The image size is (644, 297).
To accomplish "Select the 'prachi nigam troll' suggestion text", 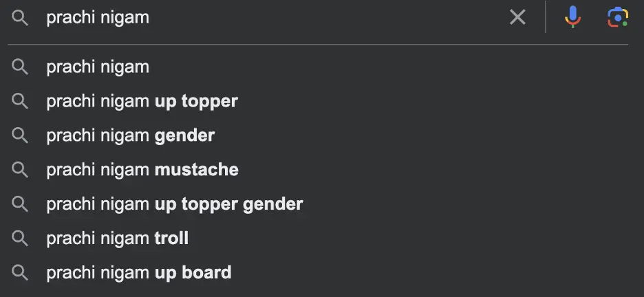I will [118, 239].
